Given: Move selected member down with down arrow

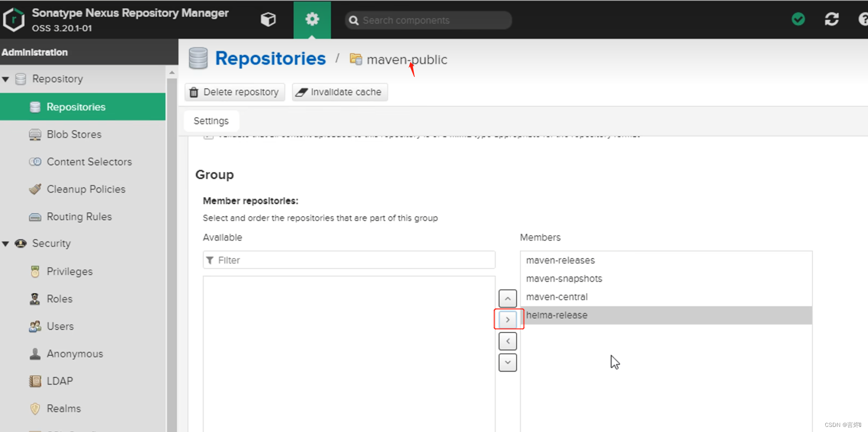Looking at the screenshot, I should pyautogui.click(x=507, y=362).
